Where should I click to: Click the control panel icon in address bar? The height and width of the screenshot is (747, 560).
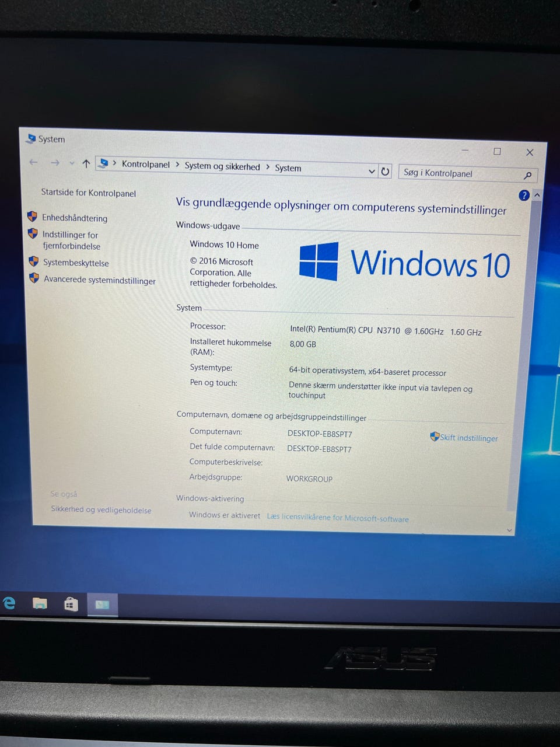click(x=104, y=163)
